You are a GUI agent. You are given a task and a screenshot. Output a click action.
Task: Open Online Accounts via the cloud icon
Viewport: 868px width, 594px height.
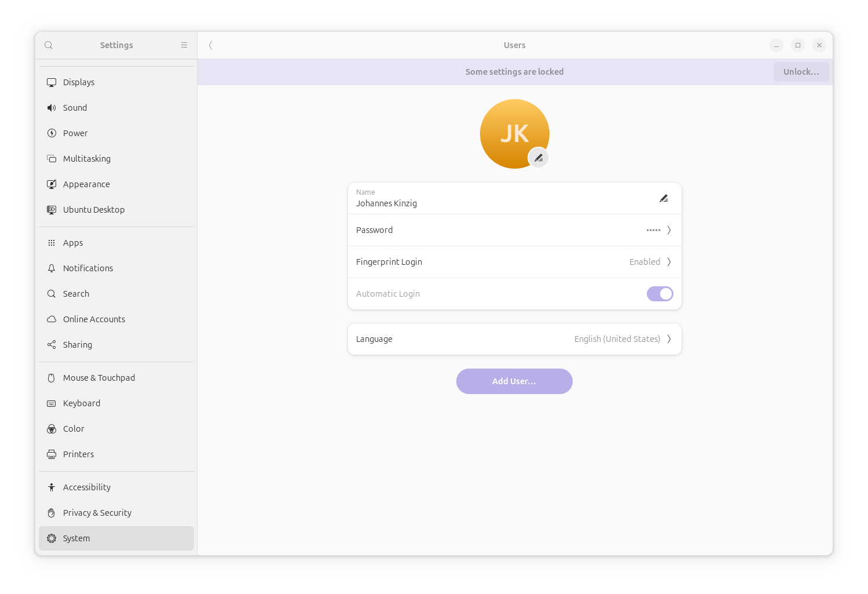[x=52, y=319]
